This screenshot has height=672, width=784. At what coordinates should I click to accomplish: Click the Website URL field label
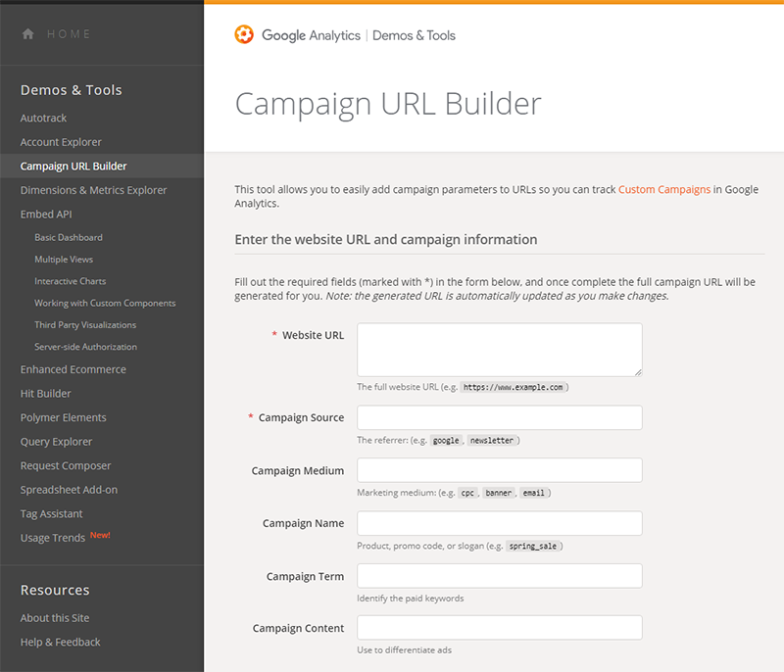(313, 335)
